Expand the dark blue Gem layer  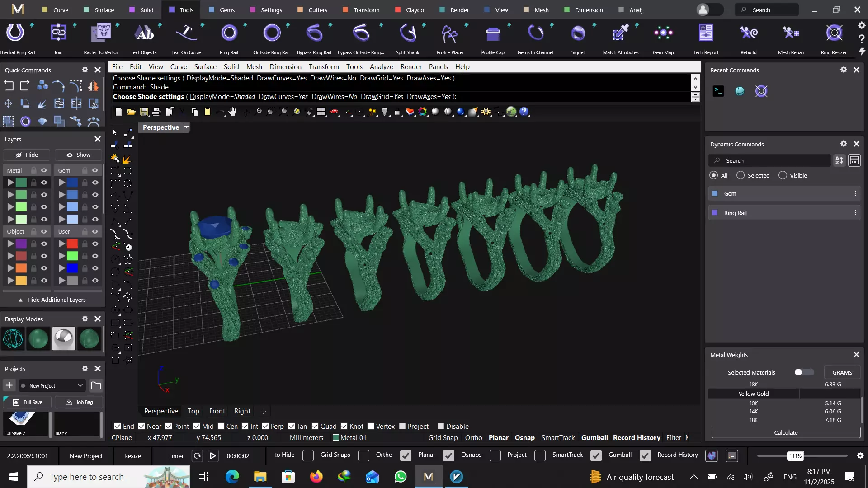62,183
